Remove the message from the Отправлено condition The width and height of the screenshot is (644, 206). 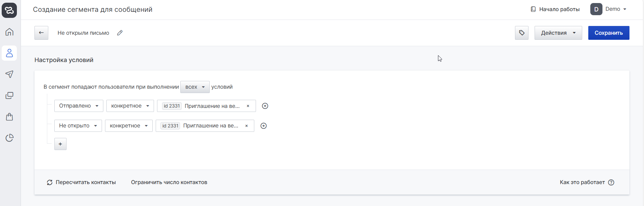(248, 106)
